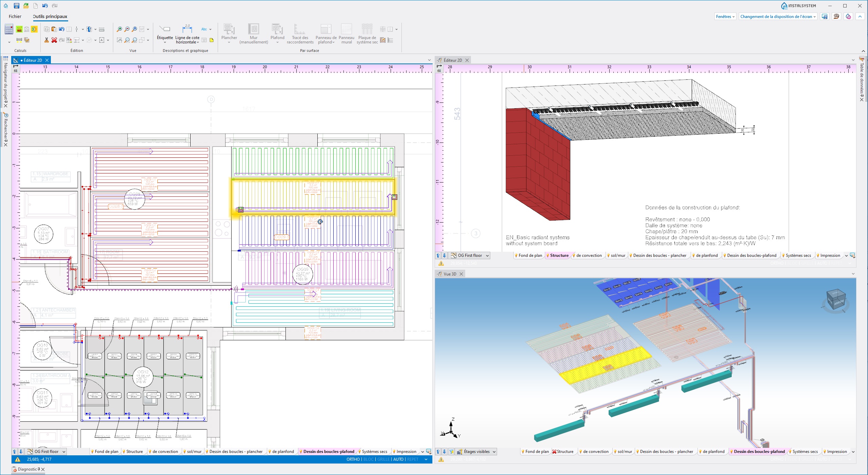Click the OG12 room label circle
This screenshot has width=868, height=475.
143,377
